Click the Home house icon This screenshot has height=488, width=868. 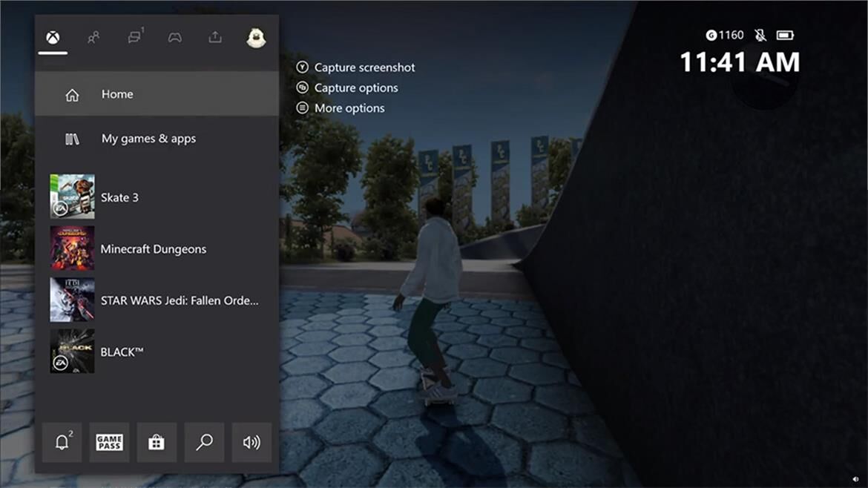click(x=72, y=95)
